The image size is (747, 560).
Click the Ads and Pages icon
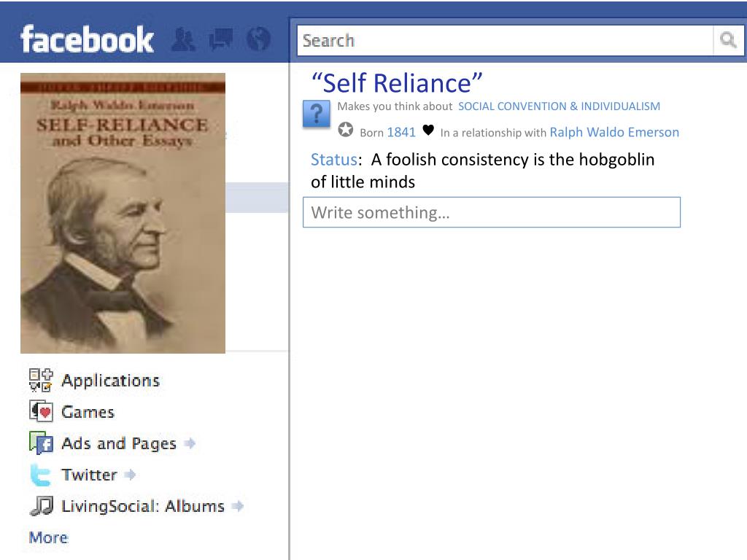[x=41, y=443]
